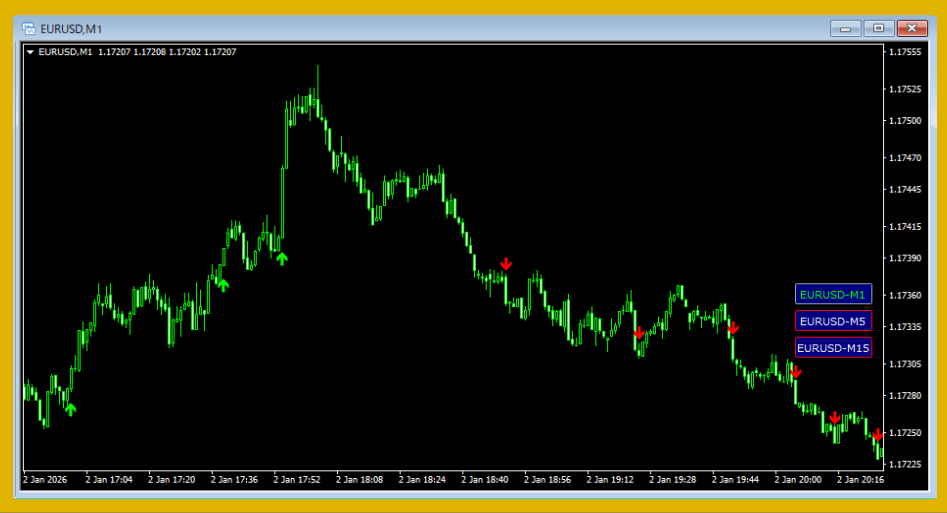The width and height of the screenshot is (947, 513).
Task: Close the EURUSD,M1 chart window
Action: click(x=912, y=29)
